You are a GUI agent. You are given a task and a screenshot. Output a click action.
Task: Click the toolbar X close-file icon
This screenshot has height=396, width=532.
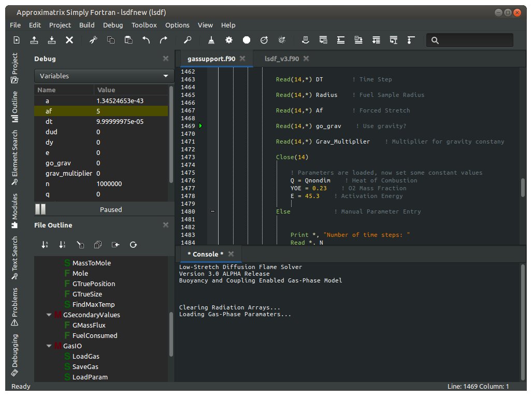point(69,40)
